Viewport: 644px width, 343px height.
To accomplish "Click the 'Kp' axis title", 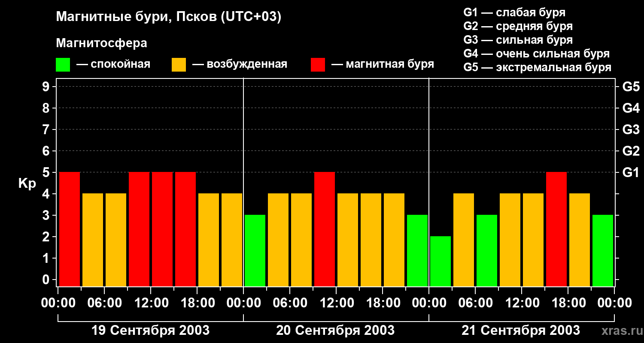I will pos(27,184).
